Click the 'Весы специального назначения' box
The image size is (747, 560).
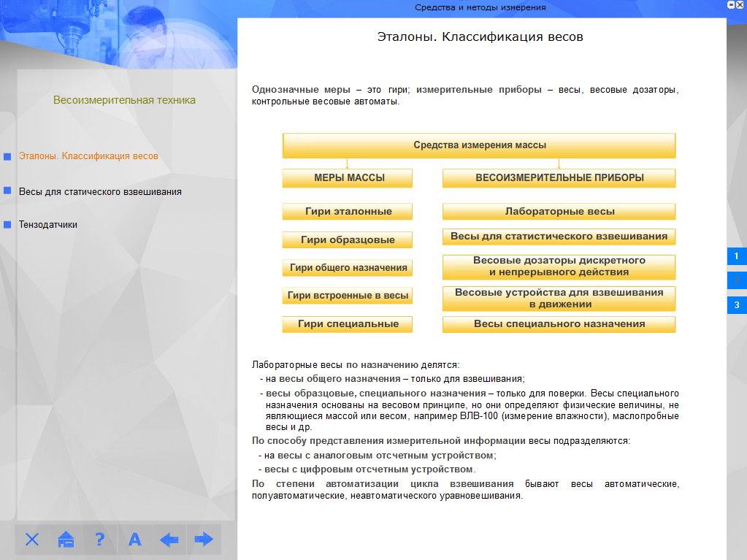[559, 323]
